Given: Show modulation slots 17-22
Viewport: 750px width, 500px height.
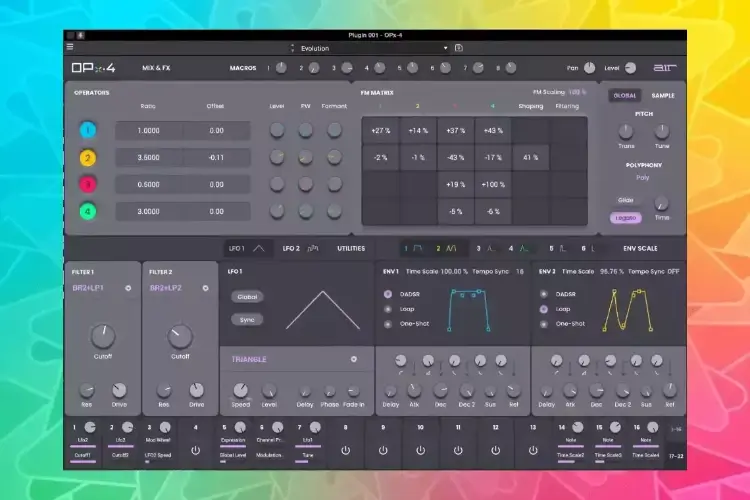Looking at the screenshot, I should (675, 456).
